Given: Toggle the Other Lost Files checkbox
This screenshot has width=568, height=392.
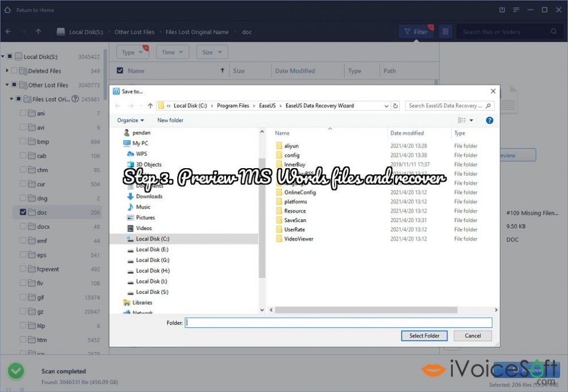Looking at the screenshot, I should 14,85.
